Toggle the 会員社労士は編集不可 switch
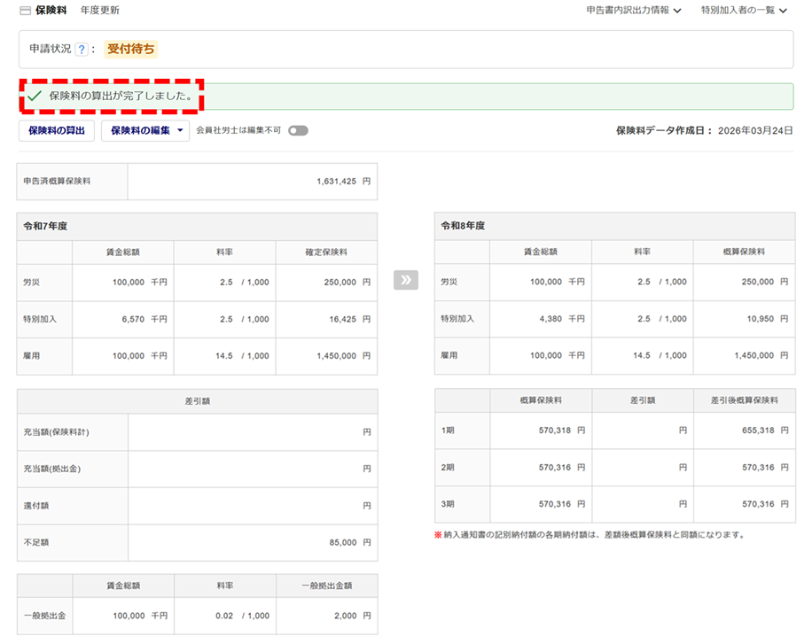Image resolution: width=812 pixels, height=644 pixels. click(298, 130)
